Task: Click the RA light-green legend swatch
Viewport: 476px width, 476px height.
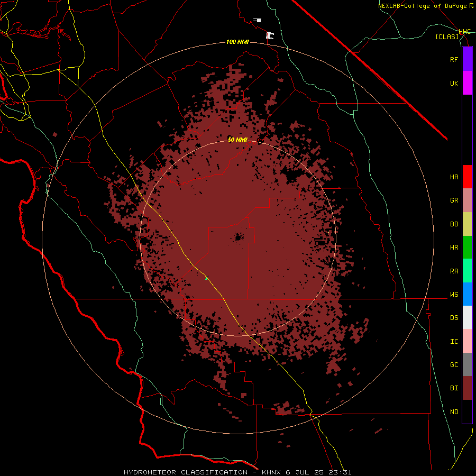Action: (x=467, y=271)
